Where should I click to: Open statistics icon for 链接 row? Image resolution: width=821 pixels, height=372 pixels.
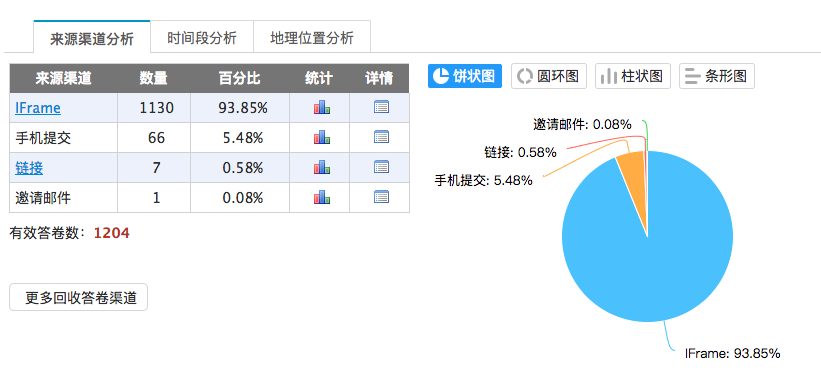pyautogui.click(x=321, y=168)
